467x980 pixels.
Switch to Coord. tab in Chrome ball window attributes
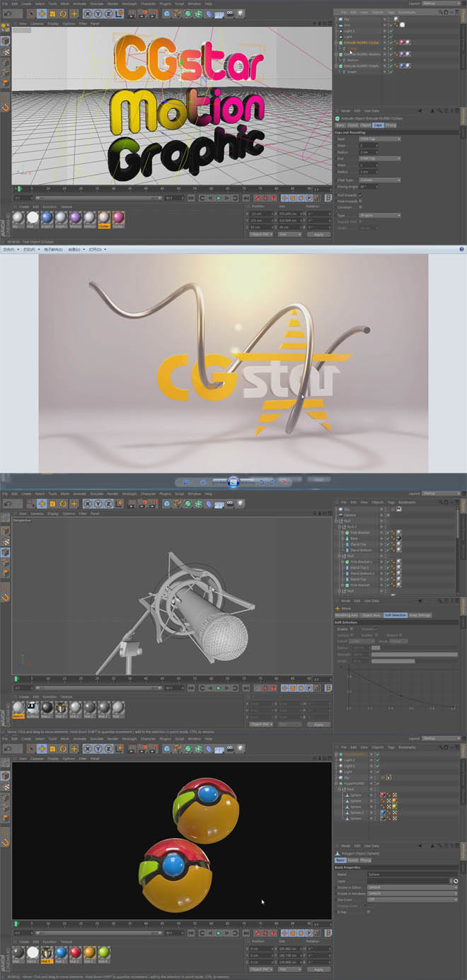[x=352, y=860]
